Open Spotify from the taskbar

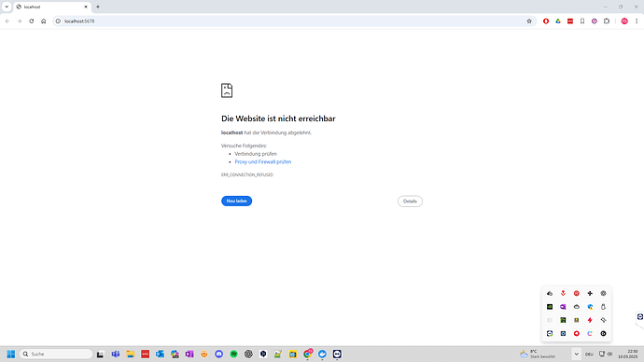coord(233,354)
